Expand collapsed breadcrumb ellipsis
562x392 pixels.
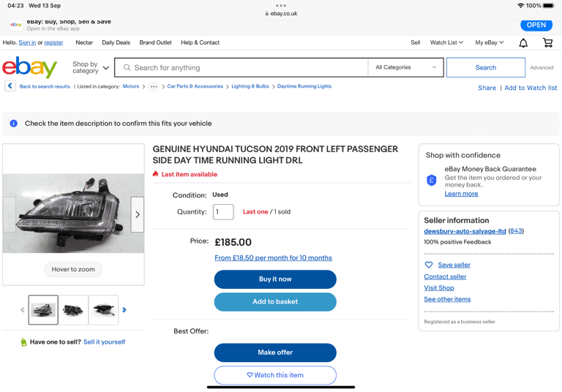pyautogui.click(x=154, y=86)
